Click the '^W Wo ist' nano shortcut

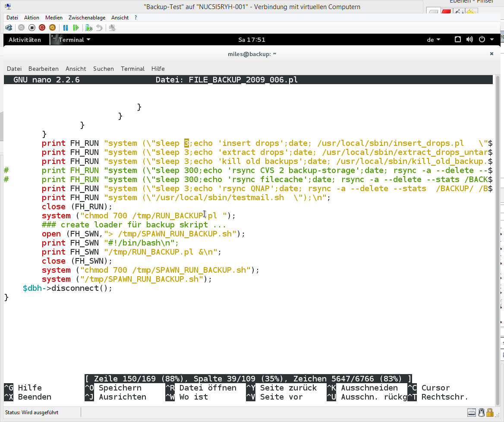[186, 397]
